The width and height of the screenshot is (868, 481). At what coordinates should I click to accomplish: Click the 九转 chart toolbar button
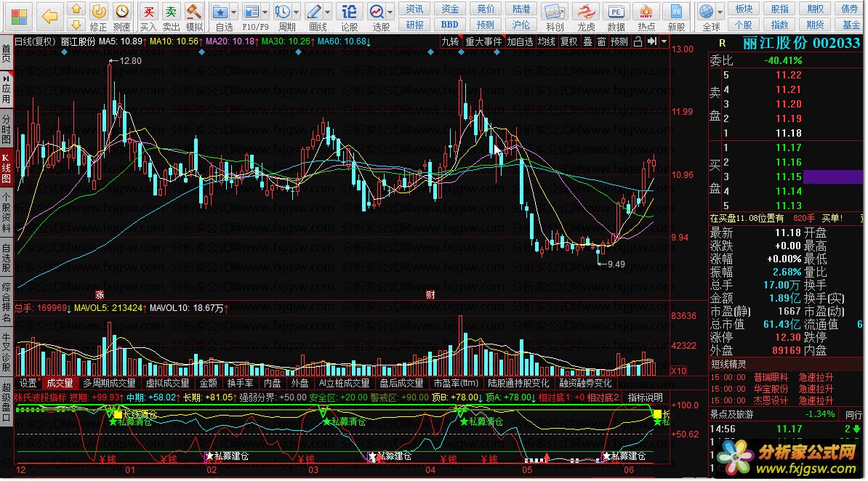[450, 41]
